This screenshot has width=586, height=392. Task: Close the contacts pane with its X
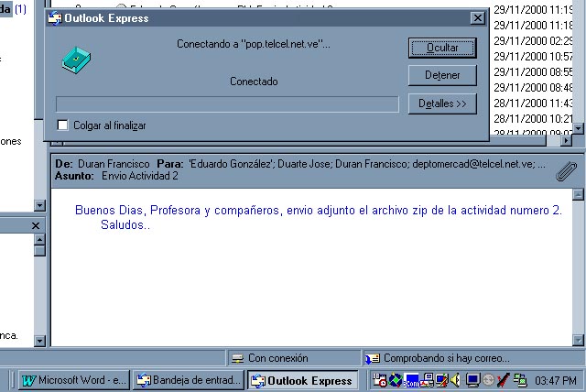click(x=36, y=225)
